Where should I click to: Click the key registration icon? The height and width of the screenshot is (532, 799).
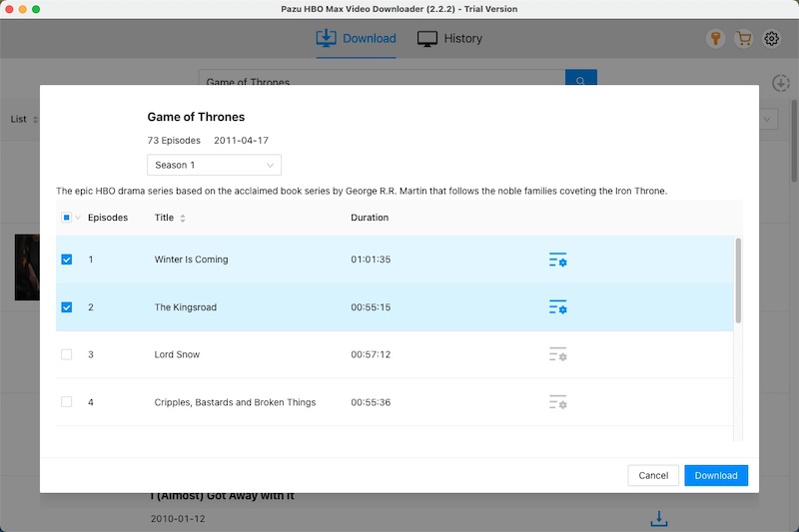pyautogui.click(x=715, y=39)
